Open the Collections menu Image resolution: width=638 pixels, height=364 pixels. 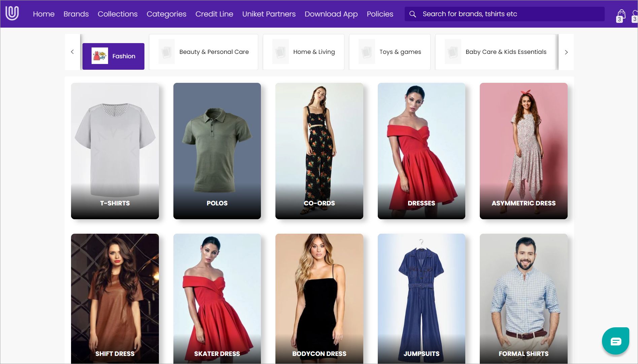click(117, 14)
